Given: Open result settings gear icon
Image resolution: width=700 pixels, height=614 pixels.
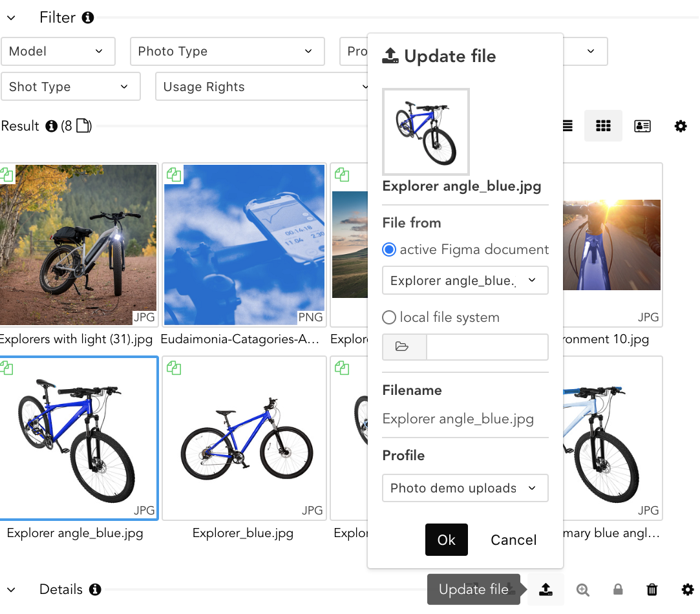Looking at the screenshot, I should coord(681,126).
